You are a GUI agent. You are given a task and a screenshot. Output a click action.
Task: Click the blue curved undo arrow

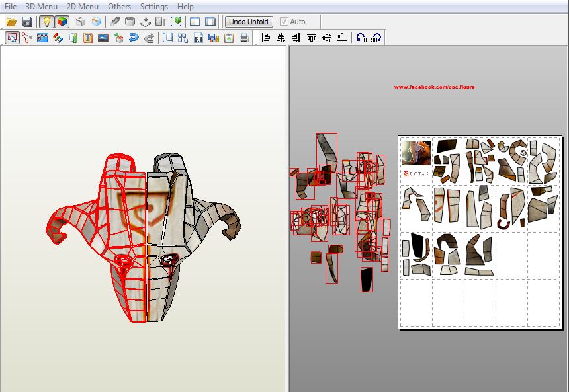click(x=134, y=38)
